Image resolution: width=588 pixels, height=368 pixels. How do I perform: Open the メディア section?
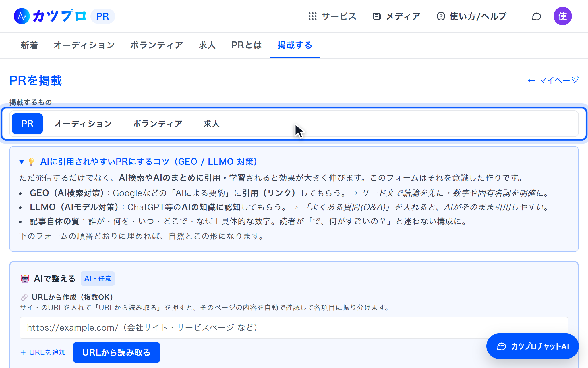click(396, 16)
